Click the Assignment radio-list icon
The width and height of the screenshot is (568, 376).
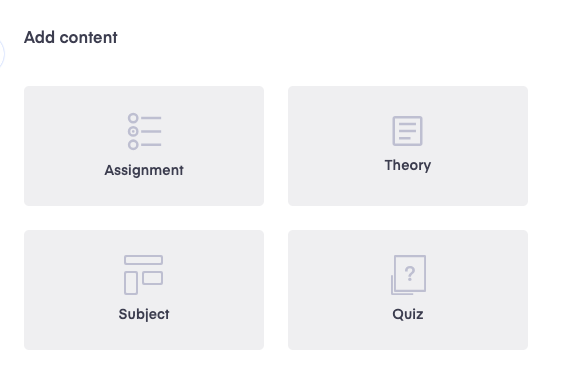(144, 131)
